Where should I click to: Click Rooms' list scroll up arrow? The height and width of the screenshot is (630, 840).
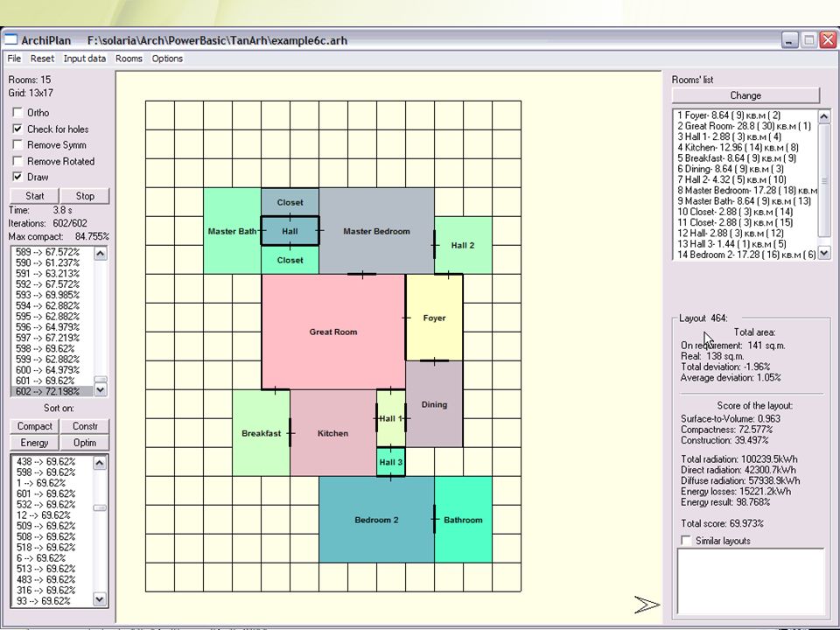pos(824,116)
